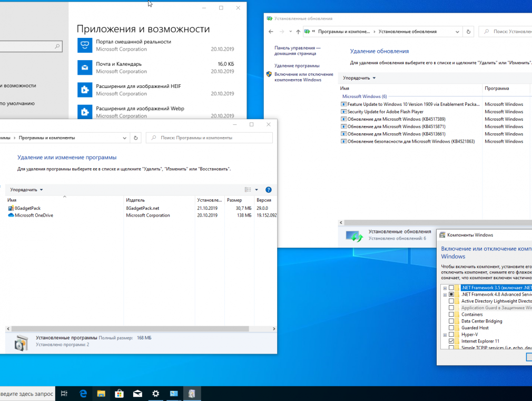The image size is (532, 401).
Task: Go up one level in Installed Updates window
Action: [298, 32]
